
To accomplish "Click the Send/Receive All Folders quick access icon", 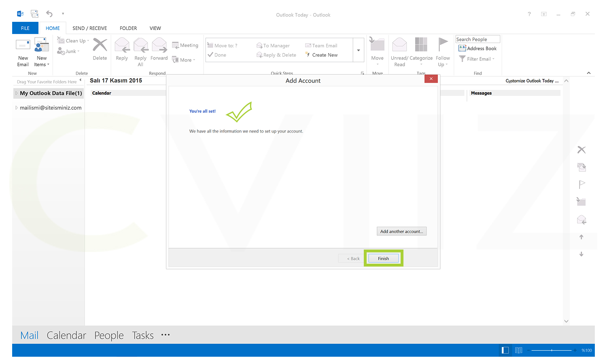I will [x=35, y=14].
